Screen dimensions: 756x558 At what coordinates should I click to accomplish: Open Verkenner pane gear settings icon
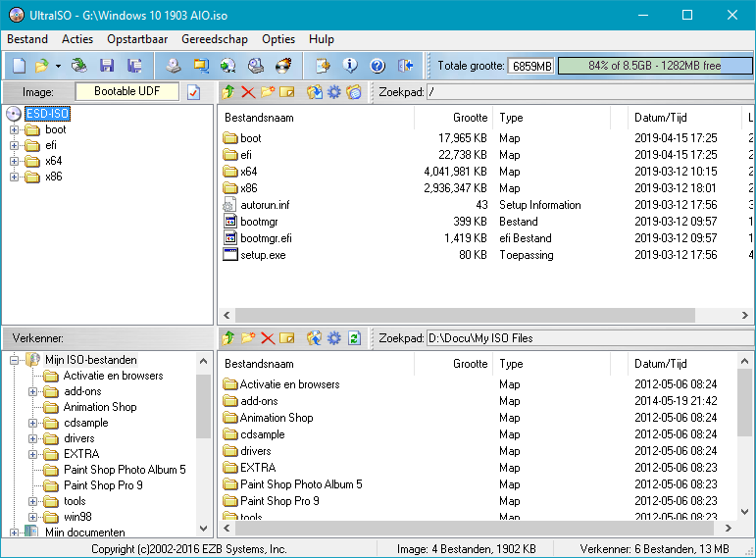point(333,338)
